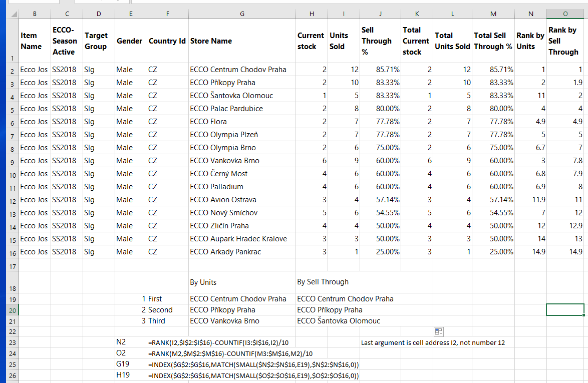Click the 'ECCO- Season Active' header cell
588x383 pixels.
click(67, 41)
